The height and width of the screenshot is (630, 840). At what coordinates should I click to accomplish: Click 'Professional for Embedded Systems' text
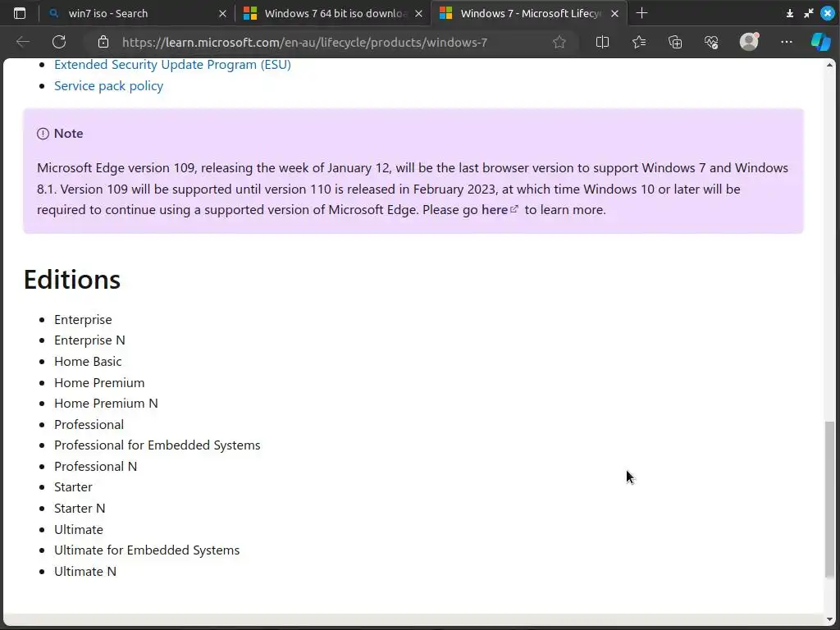(157, 445)
